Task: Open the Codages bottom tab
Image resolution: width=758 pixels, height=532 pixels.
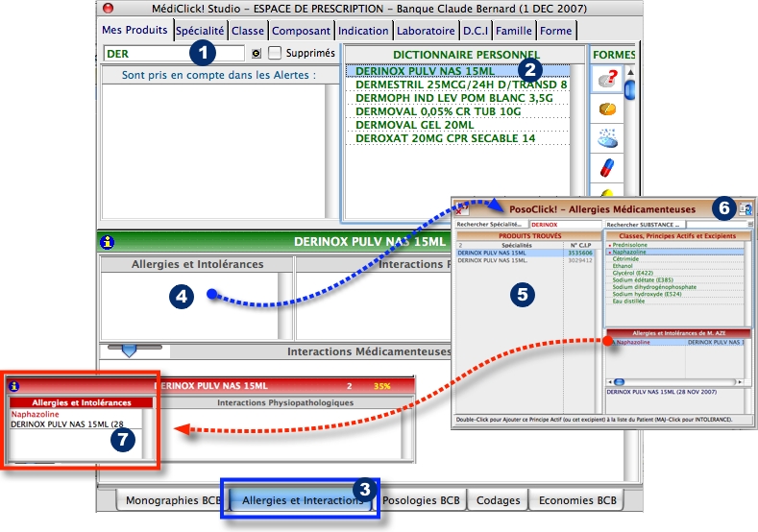Action: click(x=498, y=500)
